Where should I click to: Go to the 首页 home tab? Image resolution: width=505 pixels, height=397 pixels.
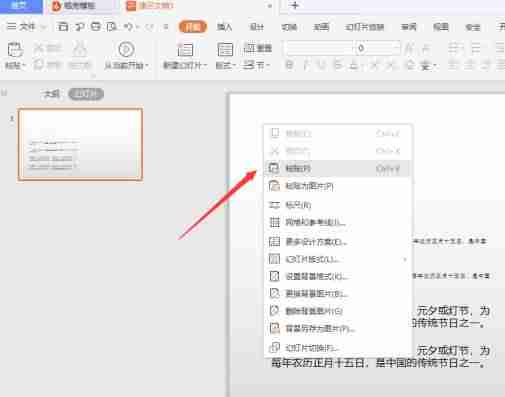(21, 6)
